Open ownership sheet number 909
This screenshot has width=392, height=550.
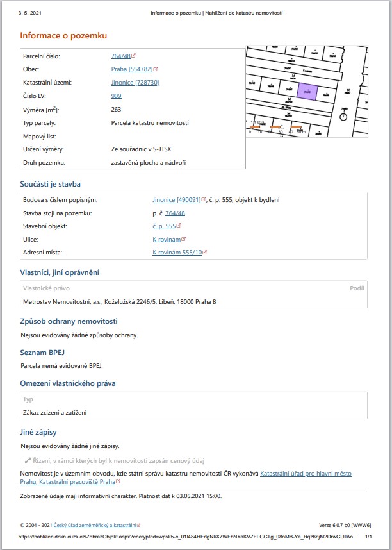click(116, 96)
